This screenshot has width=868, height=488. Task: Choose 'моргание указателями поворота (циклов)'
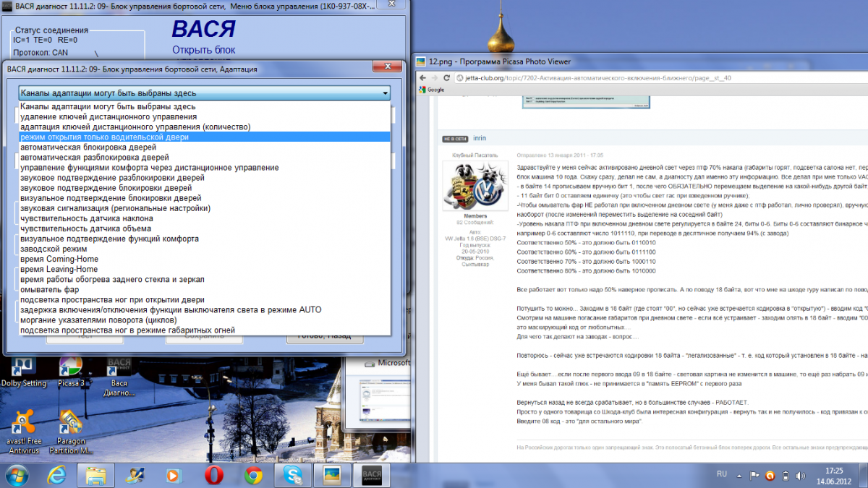point(204,320)
